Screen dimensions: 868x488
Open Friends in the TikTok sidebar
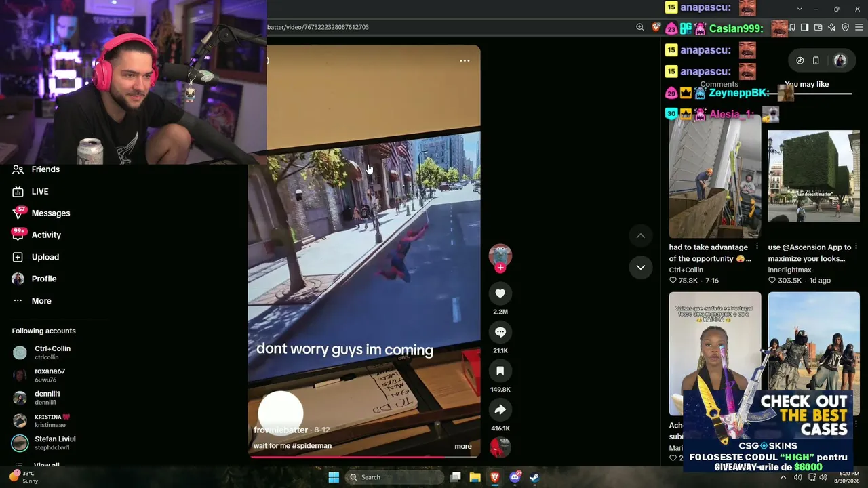(37, 169)
